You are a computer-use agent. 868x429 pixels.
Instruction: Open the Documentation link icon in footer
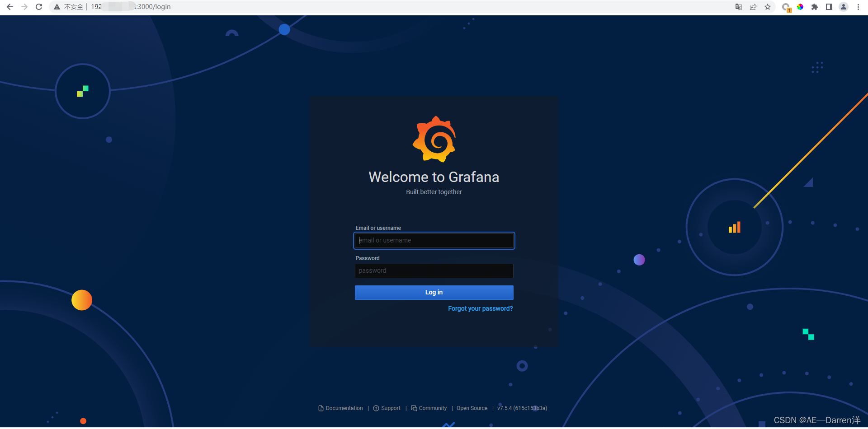[x=320, y=408]
